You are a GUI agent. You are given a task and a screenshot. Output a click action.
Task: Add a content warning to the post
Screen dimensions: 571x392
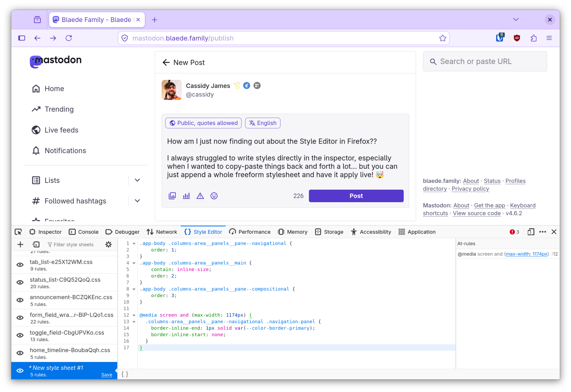[200, 196]
